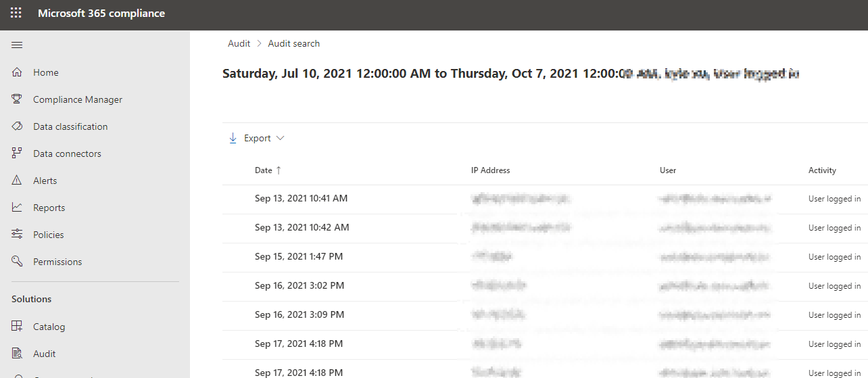Open the app launcher waffle icon
868x378 pixels.
click(x=16, y=14)
